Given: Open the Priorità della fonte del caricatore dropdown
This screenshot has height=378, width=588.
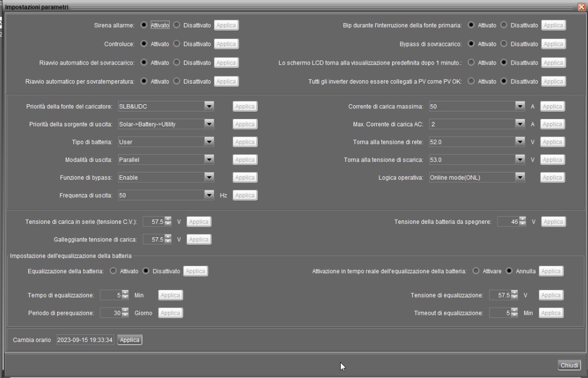Looking at the screenshot, I should (209, 106).
